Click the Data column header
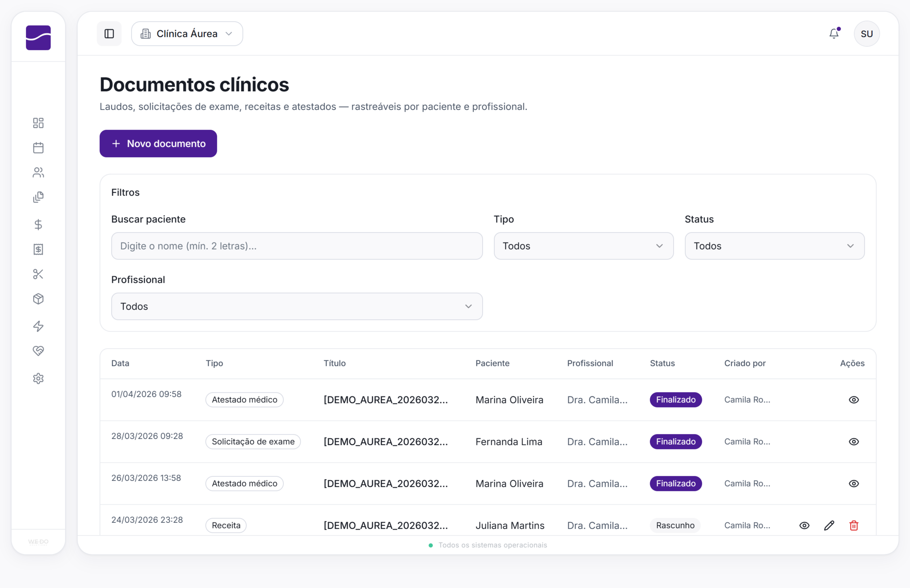Viewport: 910px width, 588px height. (120, 363)
